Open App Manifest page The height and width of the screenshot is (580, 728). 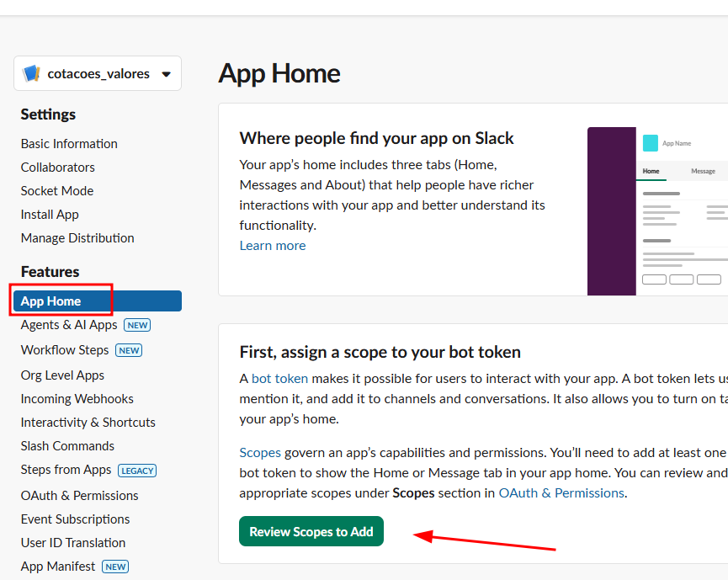(x=58, y=567)
